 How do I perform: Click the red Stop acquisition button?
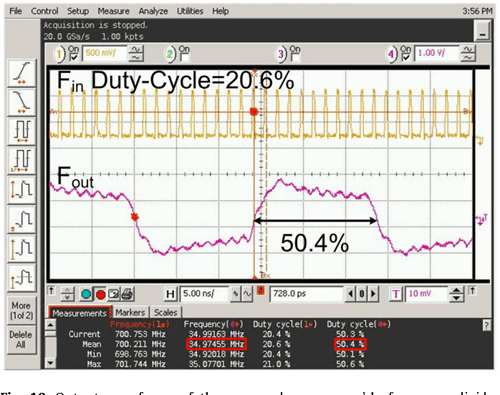pyautogui.click(x=100, y=294)
